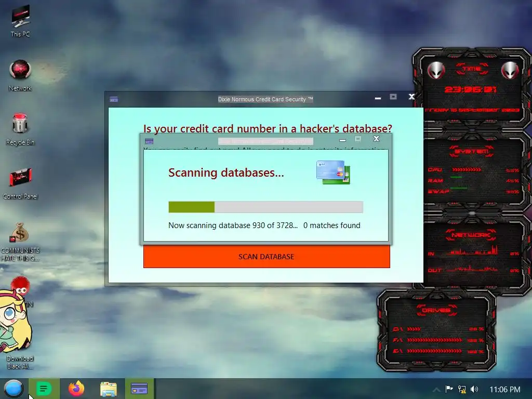
Task: Click the DRIVES widget header
Action: point(436,310)
